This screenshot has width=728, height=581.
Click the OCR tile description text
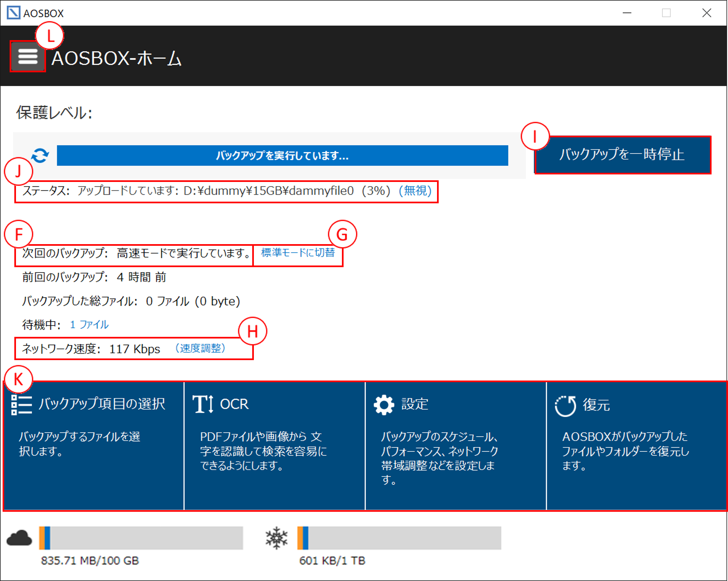coord(263,451)
